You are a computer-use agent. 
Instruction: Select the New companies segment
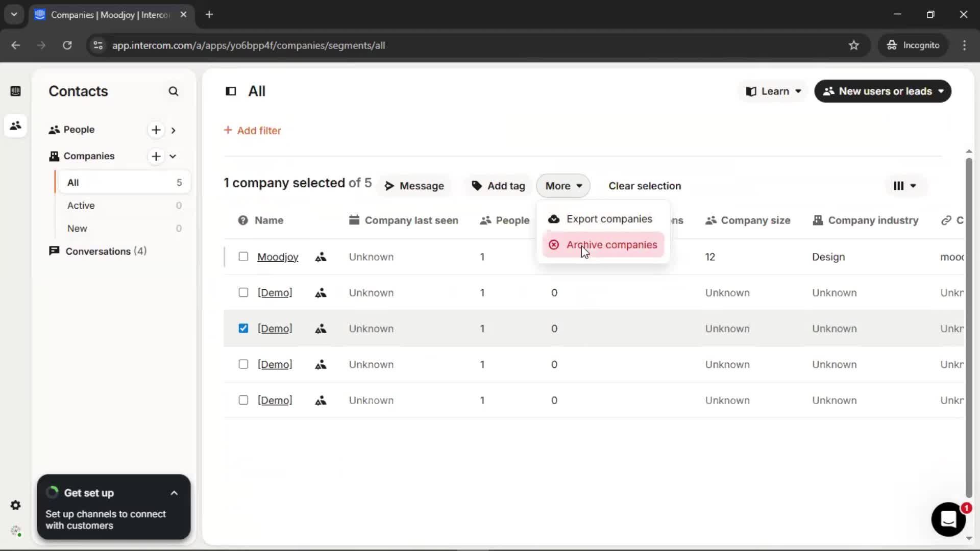(124, 229)
